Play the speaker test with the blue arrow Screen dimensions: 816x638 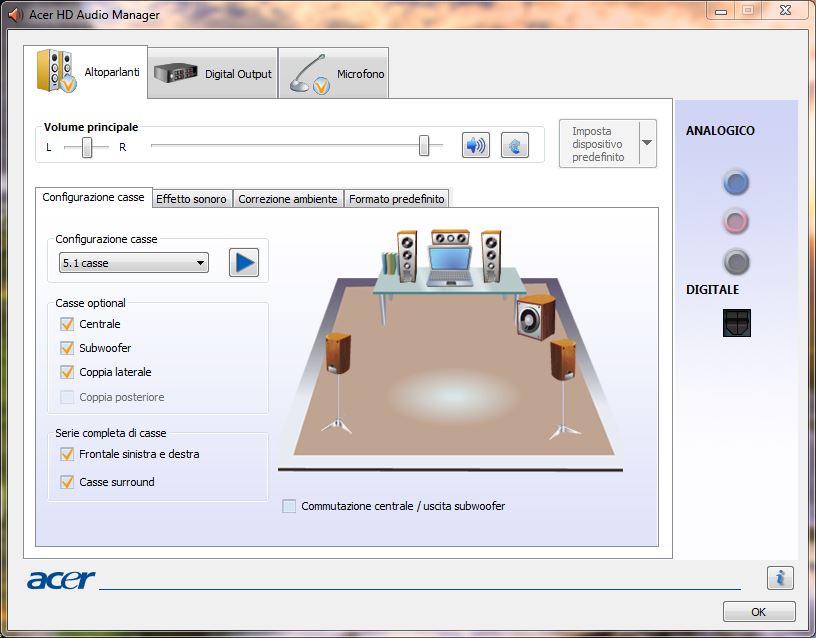(244, 263)
